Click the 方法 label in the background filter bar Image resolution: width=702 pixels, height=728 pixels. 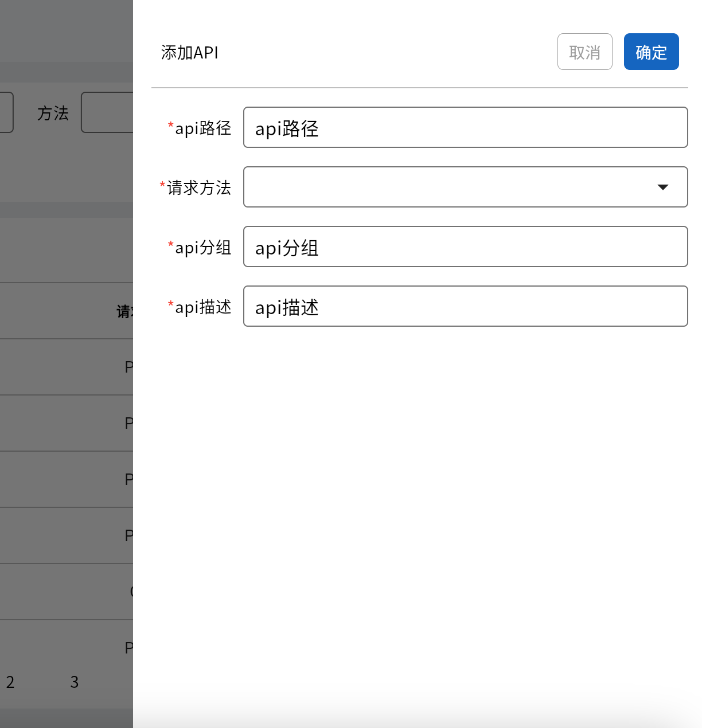[x=53, y=113]
